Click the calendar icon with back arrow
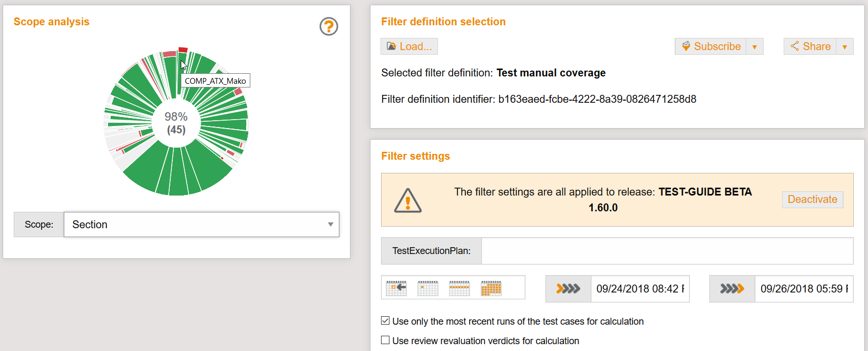The width and height of the screenshot is (868, 351). point(396,288)
